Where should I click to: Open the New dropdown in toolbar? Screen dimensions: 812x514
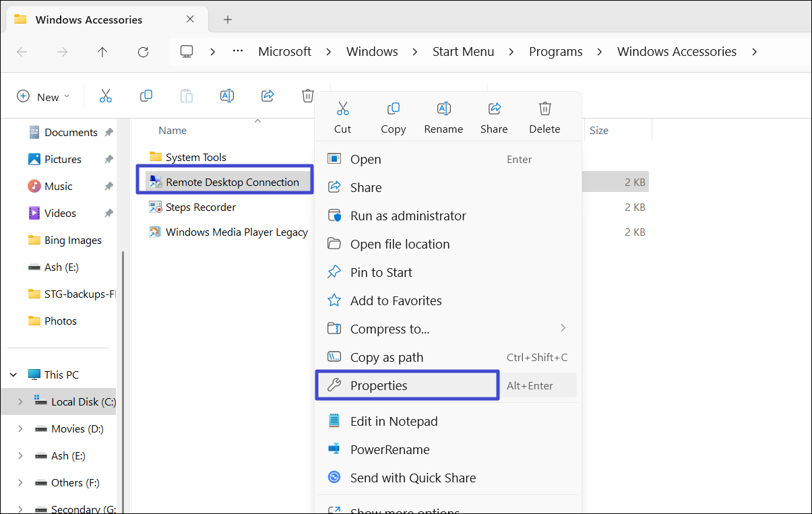click(x=43, y=96)
